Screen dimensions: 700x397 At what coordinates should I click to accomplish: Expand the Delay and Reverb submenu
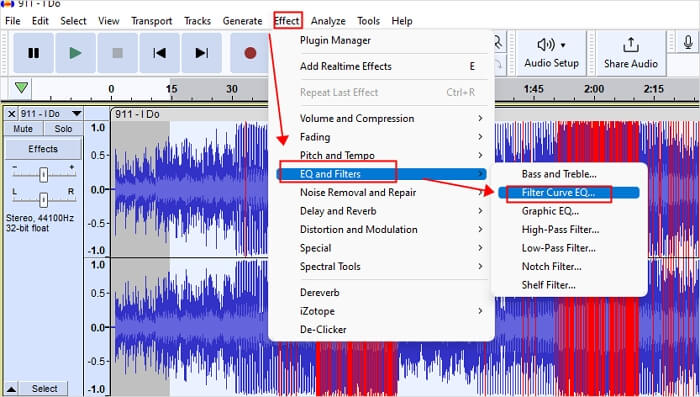pos(381,211)
